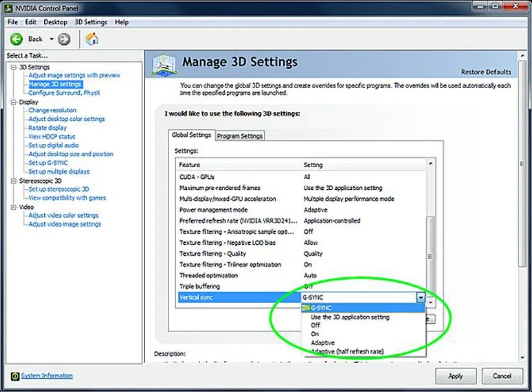Click the NVIDIA Control Panel title icon
The image size is (532, 392).
point(9,8)
